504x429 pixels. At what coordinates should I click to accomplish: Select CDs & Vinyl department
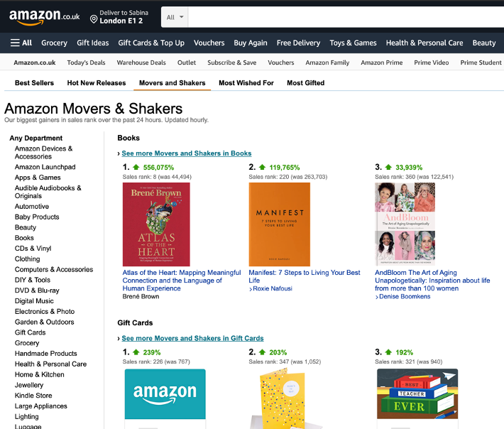pyautogui.click(x=33, y=249)
